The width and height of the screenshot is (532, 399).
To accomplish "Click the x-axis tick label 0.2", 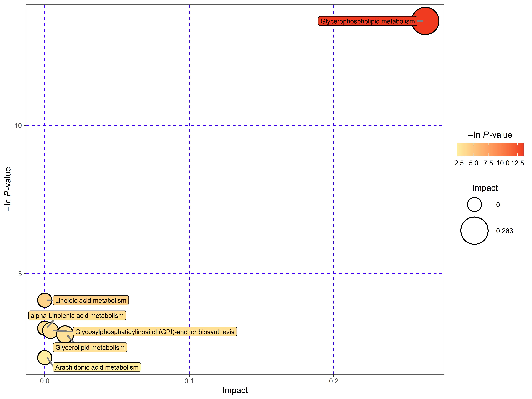I will 334,381.
